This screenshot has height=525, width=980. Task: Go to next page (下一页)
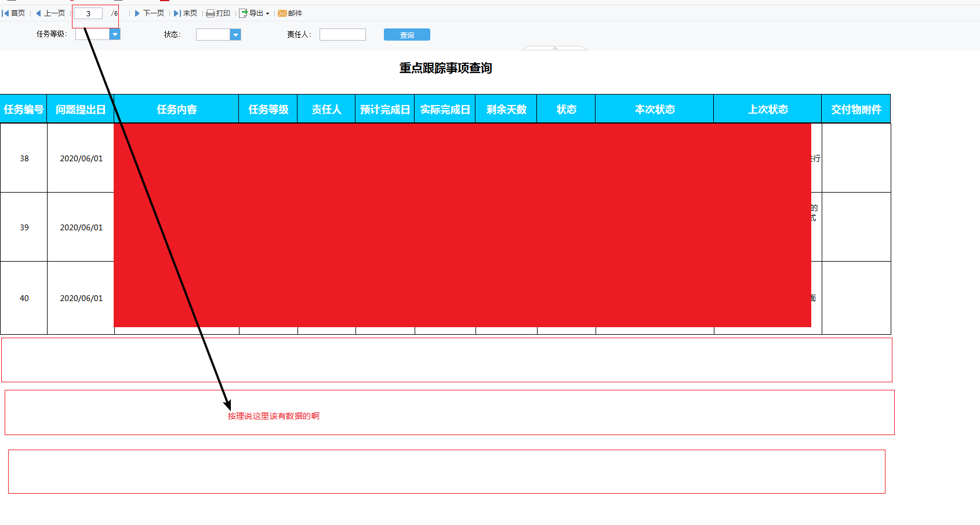coord(150,13)
